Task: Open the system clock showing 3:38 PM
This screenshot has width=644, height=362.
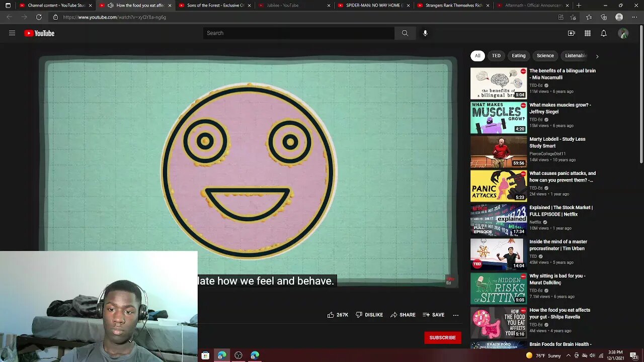Action: pyautogui.click(x=615, y=355)
